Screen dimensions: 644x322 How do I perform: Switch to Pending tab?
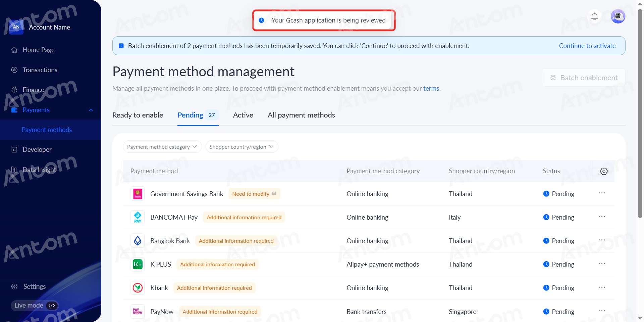pos(198,115)
